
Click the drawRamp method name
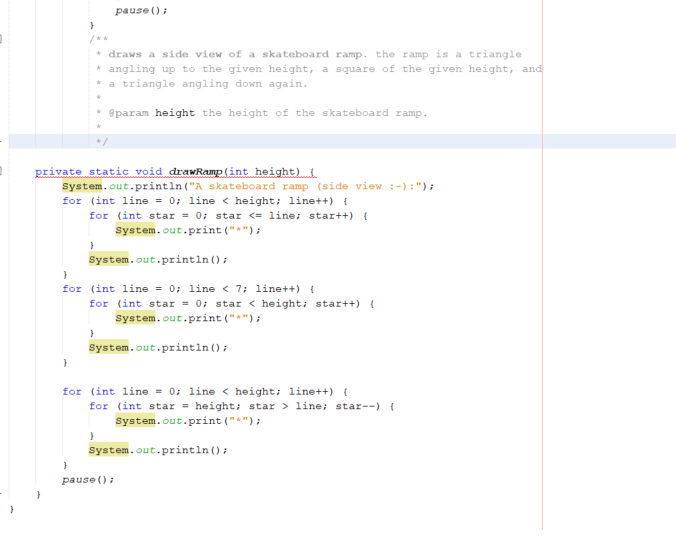[196, 172]
